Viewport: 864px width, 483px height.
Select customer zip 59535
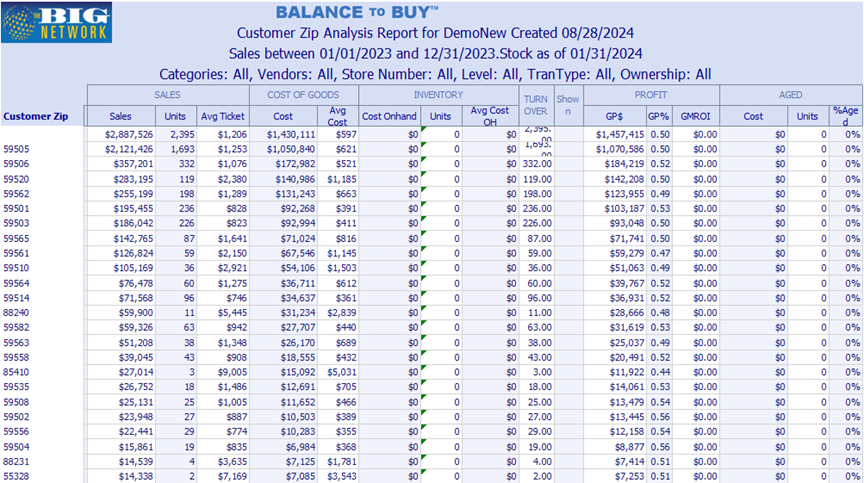click(17, 387)
